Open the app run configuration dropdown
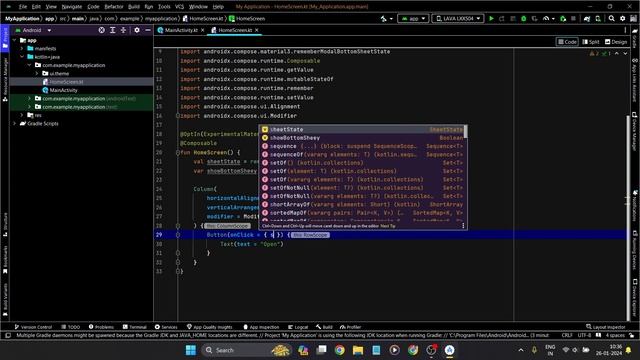This screenshot has height=360, width=640. 413,19
